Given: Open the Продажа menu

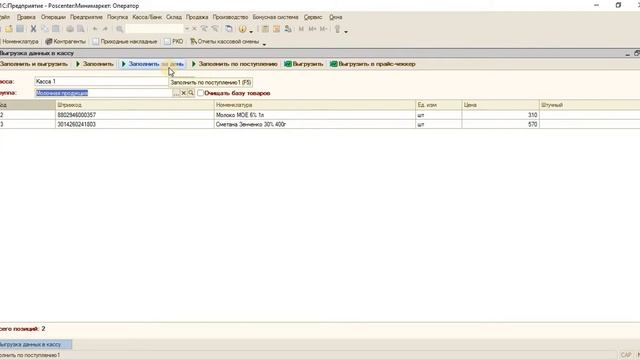Looking at the screenshot, I should coord(197,17).
